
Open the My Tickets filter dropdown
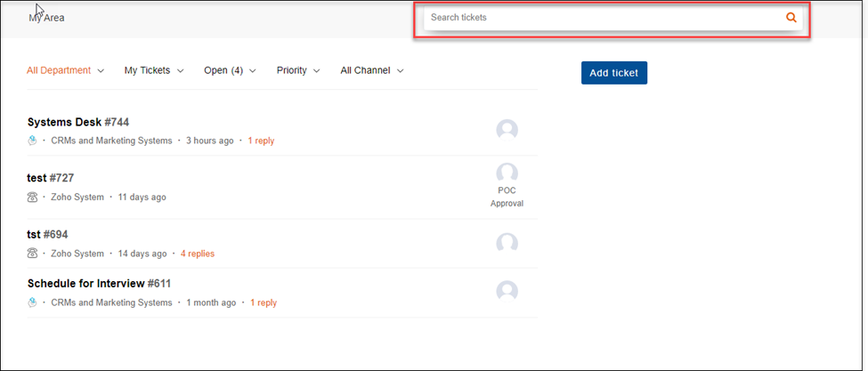[154, 70]
